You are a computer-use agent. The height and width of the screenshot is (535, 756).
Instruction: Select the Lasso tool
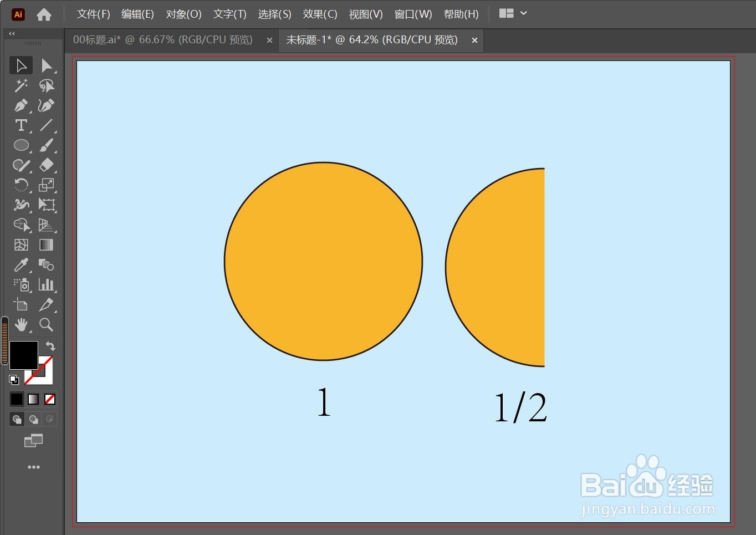(x=47, y=85)
